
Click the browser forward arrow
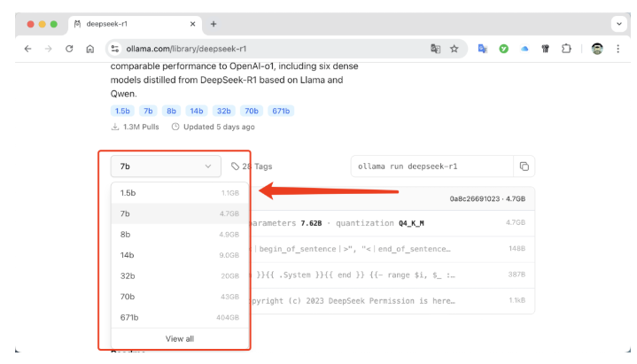point(49,49)
